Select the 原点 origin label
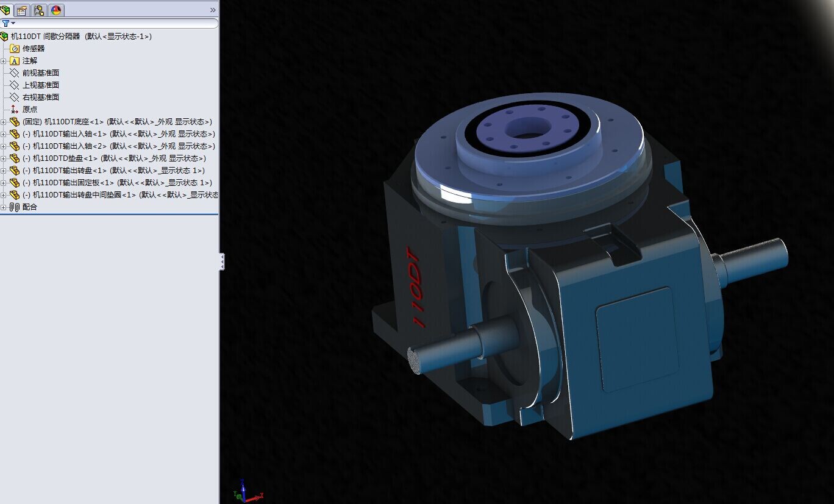834x504 pixels. point(30,110)
